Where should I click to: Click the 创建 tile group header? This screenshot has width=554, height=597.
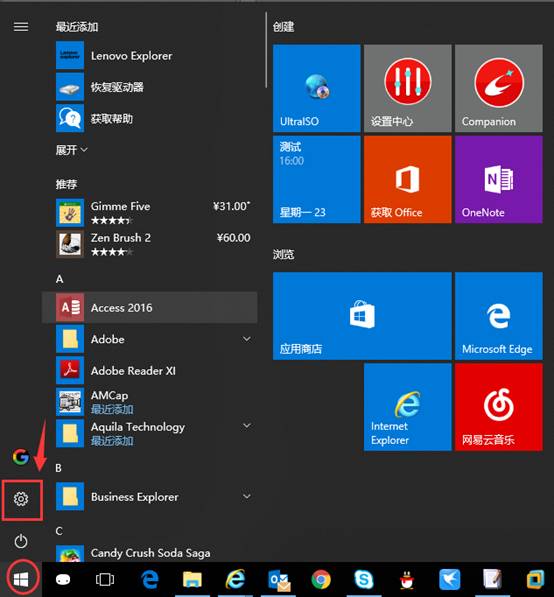(283, 27)
